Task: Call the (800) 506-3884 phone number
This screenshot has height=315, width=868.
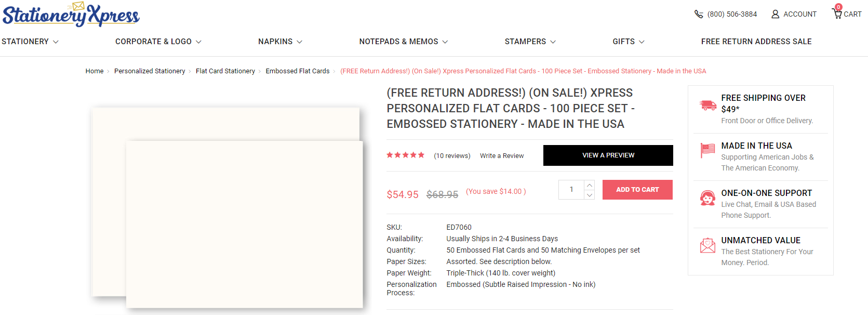Action: click(x=732, y=14)
